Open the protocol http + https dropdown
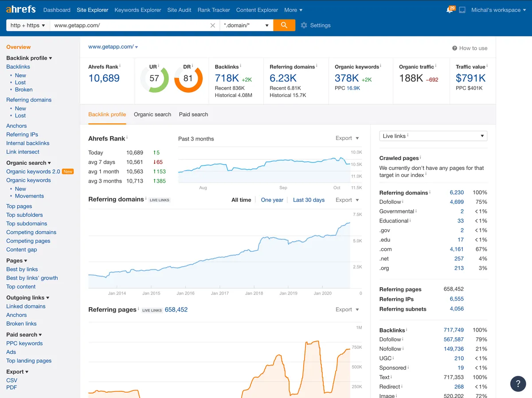Image resolution: width=532 pixels, height=398 pixels. click(28, 25)
